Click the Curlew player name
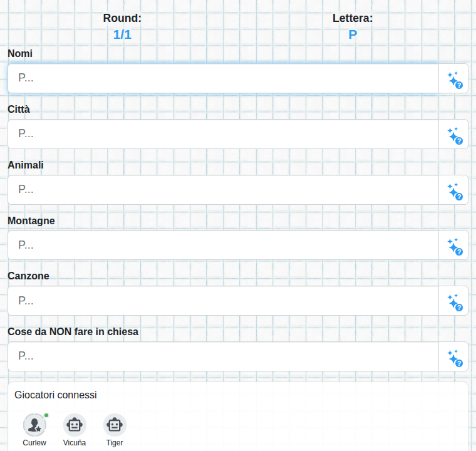Image resolution: width=476 pixels, height=451 pixels. click(34, 443)
